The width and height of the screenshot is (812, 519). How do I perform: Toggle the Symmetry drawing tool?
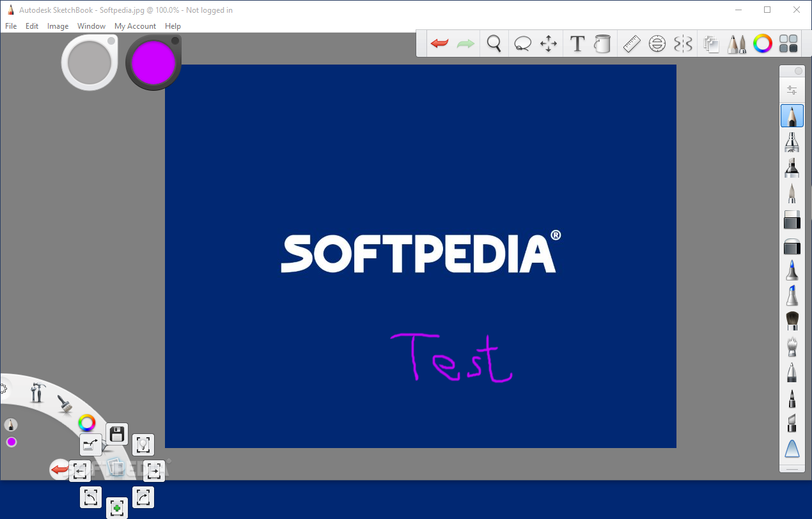(683, 43)
